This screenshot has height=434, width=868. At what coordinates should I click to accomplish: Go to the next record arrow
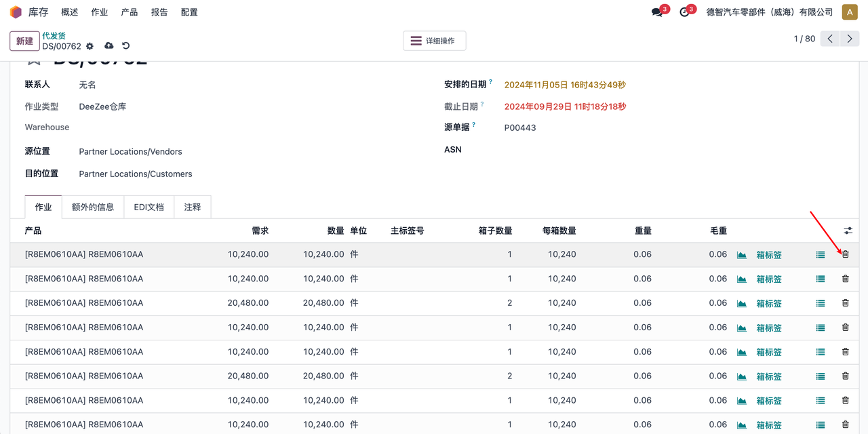tap(849, 39)
